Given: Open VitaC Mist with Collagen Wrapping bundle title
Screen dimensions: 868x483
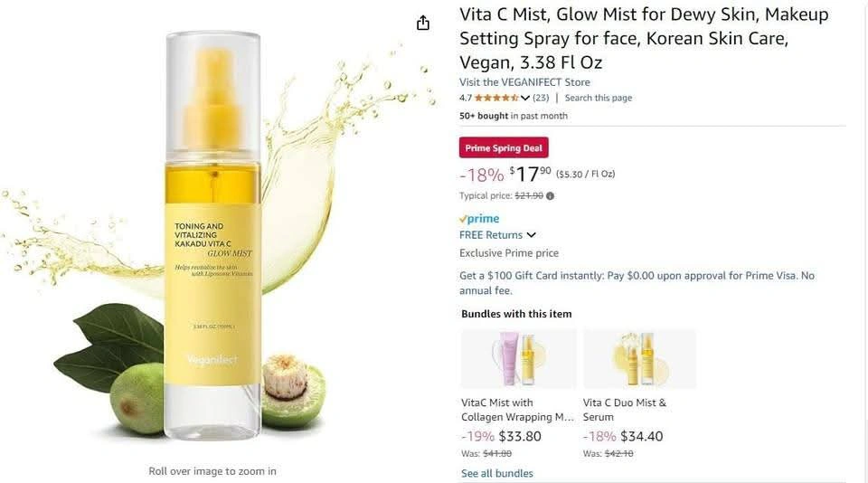Looking at the screenshot, I should click(x=517, y=410).
